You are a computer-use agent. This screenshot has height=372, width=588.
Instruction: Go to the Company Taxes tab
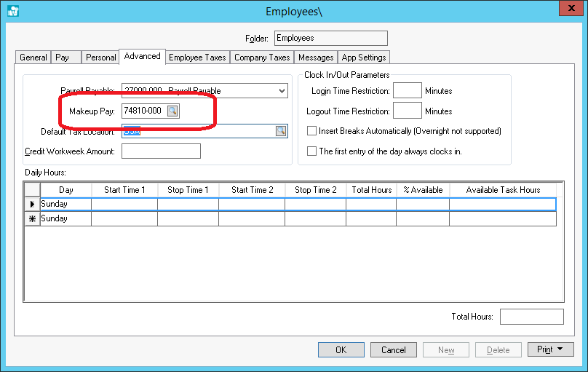pyautogui.click(x=262, y=58)
